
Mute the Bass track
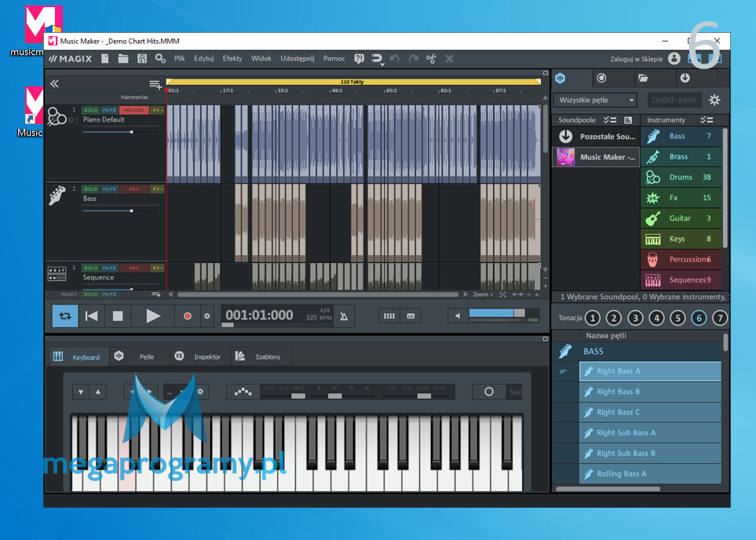point(109,189)
